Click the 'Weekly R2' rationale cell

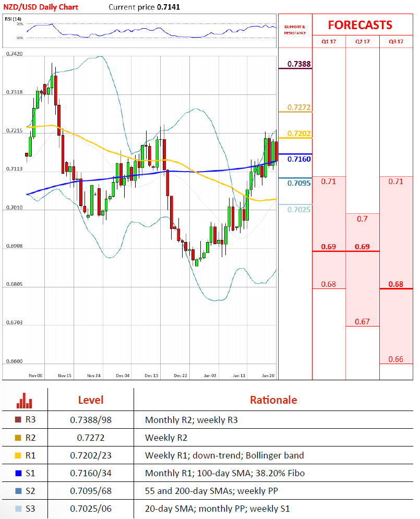coord(166,438)
